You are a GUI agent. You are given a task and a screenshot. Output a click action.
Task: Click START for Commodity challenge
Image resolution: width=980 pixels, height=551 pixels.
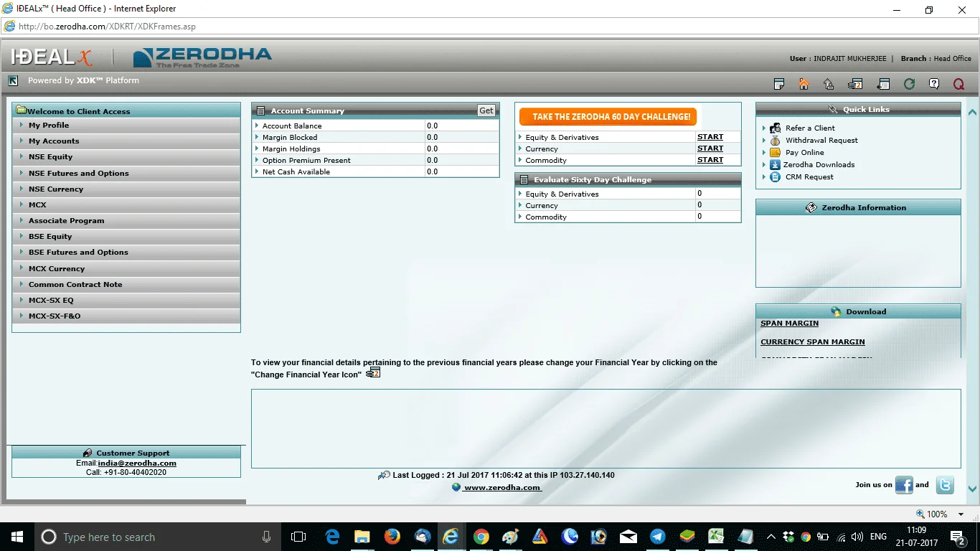pos(710,159)
